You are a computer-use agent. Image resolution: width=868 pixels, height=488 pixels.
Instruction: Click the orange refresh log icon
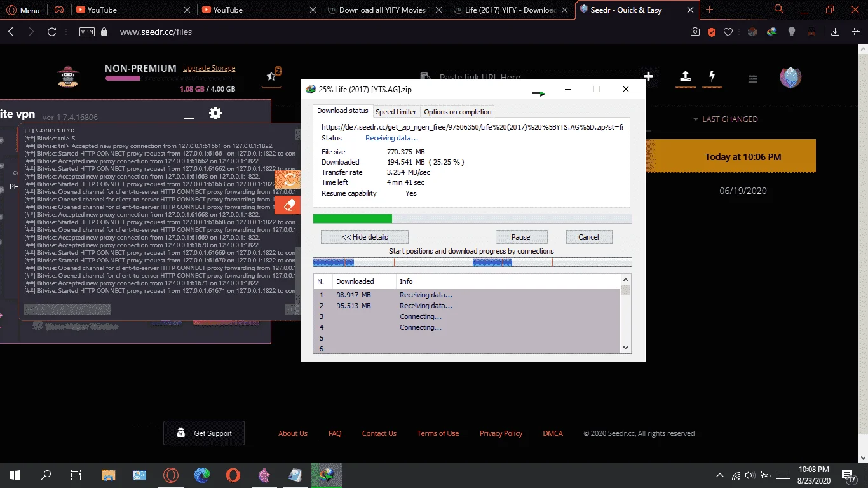(289, 179)
